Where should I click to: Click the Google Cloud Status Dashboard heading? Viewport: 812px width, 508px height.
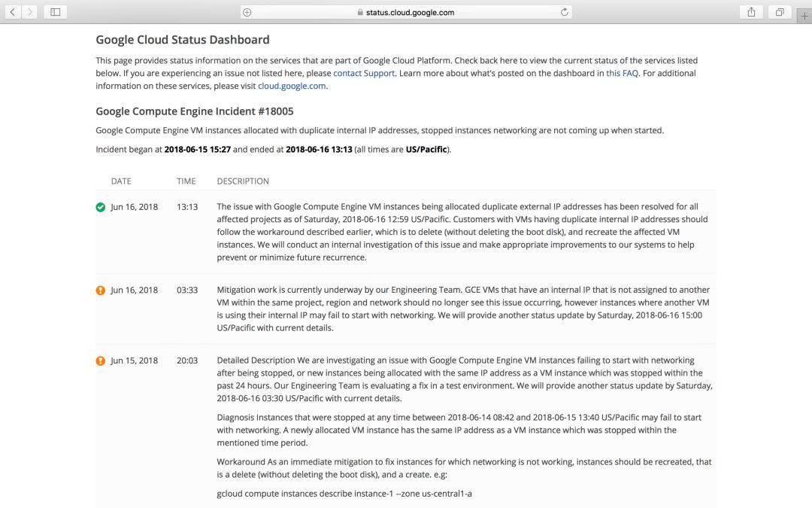pyautogui.click(x=183, y=40)
